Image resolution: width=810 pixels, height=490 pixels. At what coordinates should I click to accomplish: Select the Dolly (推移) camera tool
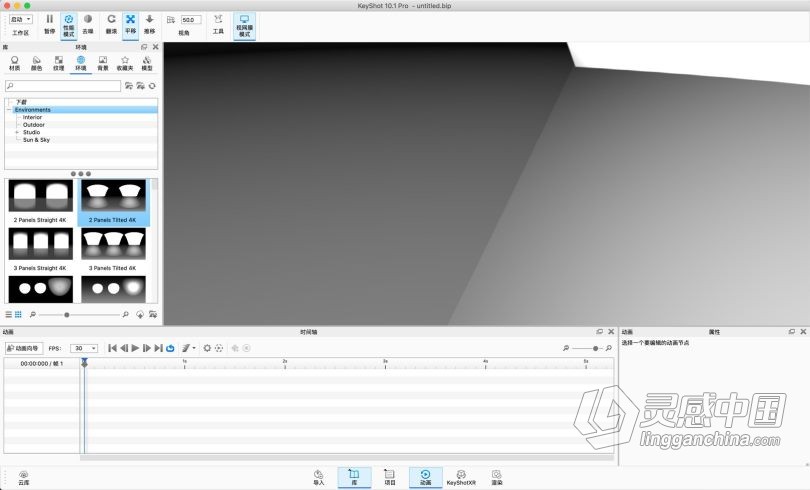point(149,24)
